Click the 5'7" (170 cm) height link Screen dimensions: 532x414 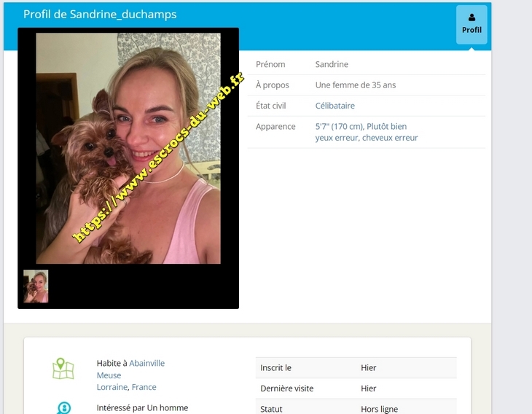[338, 126]
